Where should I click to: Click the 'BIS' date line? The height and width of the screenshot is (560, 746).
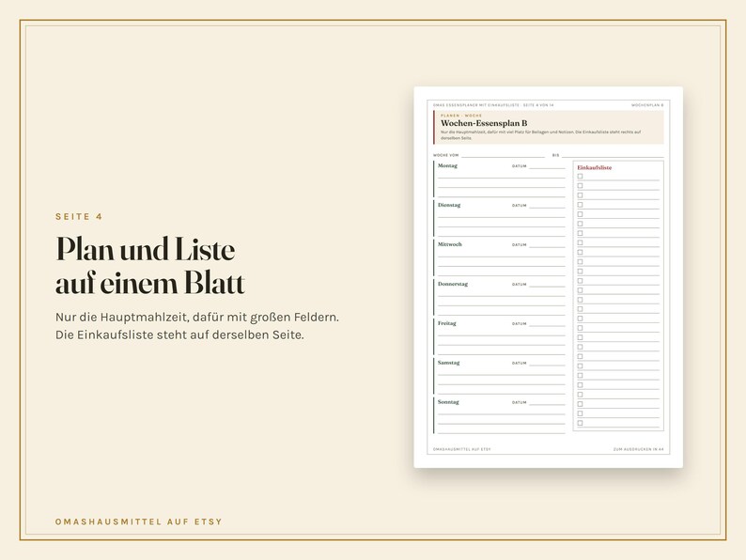613,156
